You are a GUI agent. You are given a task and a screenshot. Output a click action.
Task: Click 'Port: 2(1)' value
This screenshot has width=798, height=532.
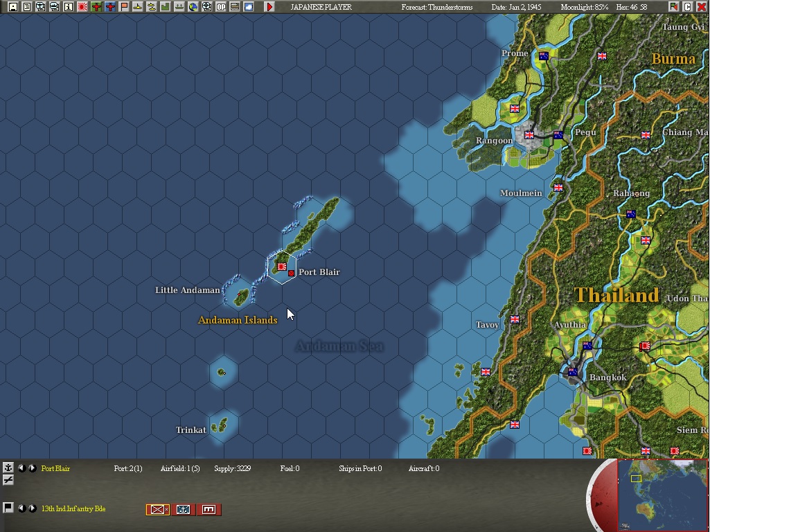point(128,468)
